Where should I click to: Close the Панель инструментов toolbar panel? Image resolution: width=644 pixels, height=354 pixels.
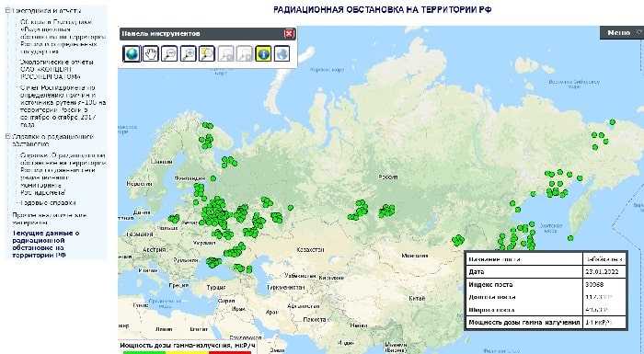tap(289, 34)
